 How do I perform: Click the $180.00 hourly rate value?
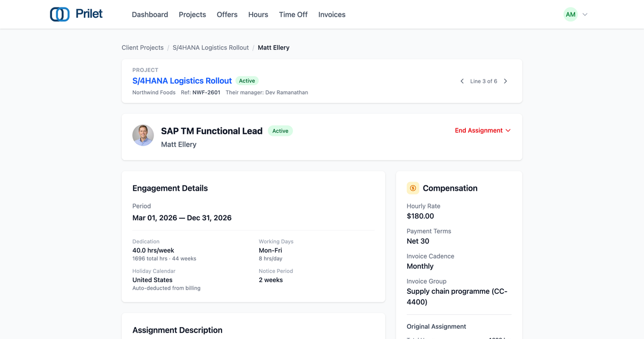[420, 216]
